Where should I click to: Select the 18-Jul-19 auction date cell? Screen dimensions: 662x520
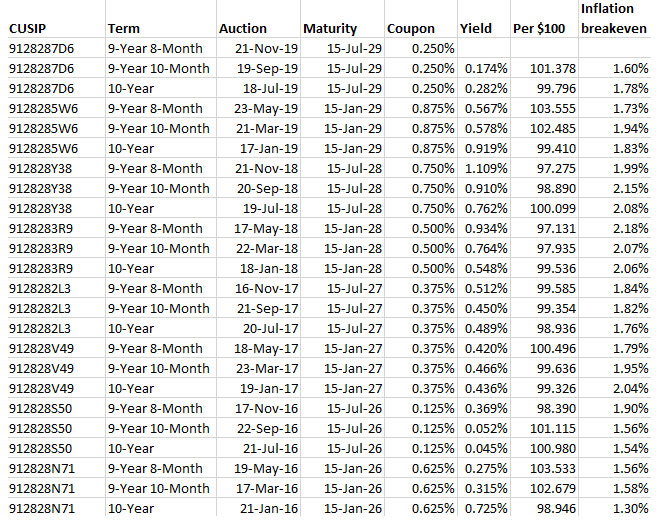coord(258,88)
